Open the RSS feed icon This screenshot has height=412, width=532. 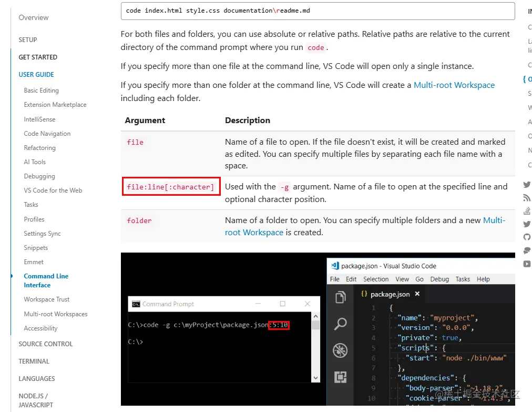527,198
